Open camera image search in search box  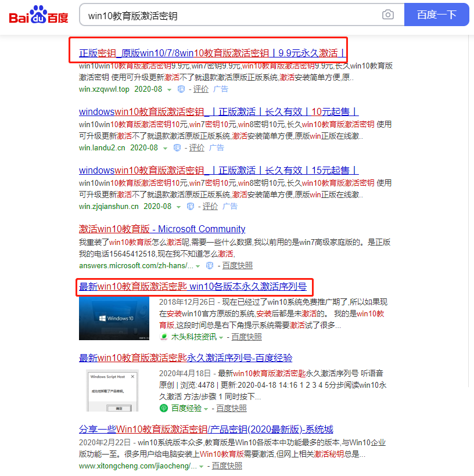point(387,15)
